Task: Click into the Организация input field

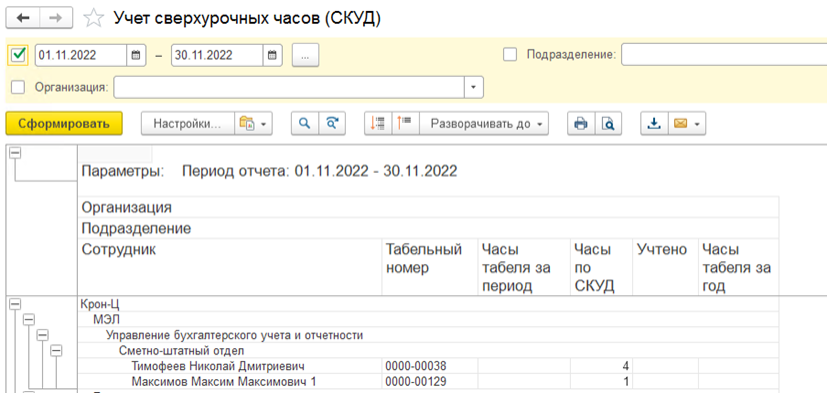Action: pos(289,87)
